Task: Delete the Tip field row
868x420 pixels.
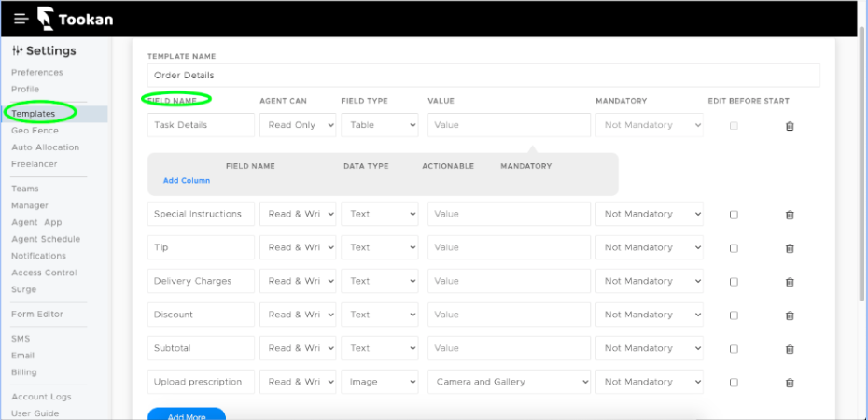Action: click(790, 248)
